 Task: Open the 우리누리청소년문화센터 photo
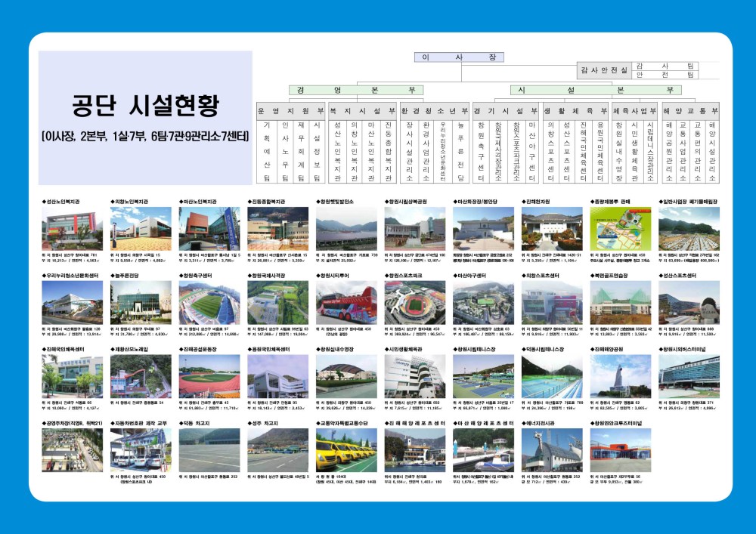tap(73, 302)
